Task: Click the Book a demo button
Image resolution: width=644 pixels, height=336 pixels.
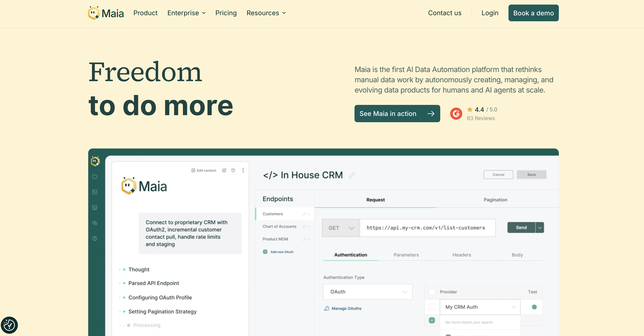Action: click(x=534, y=13)
